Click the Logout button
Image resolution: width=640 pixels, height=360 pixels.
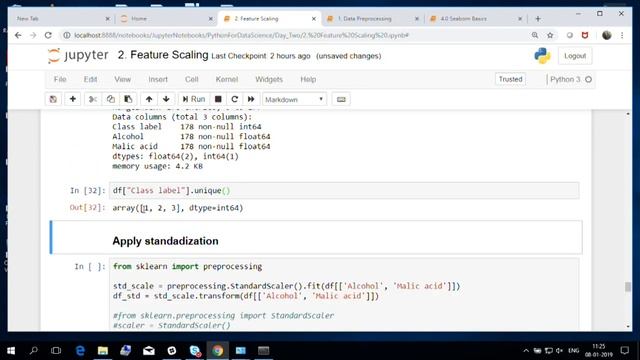click(575, 56)
